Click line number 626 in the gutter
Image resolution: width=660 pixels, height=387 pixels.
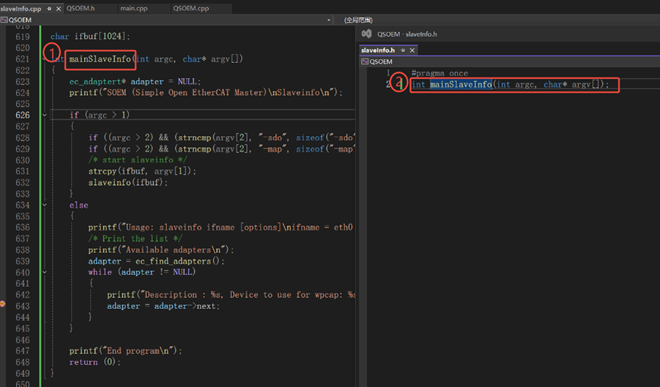(23, 115)
